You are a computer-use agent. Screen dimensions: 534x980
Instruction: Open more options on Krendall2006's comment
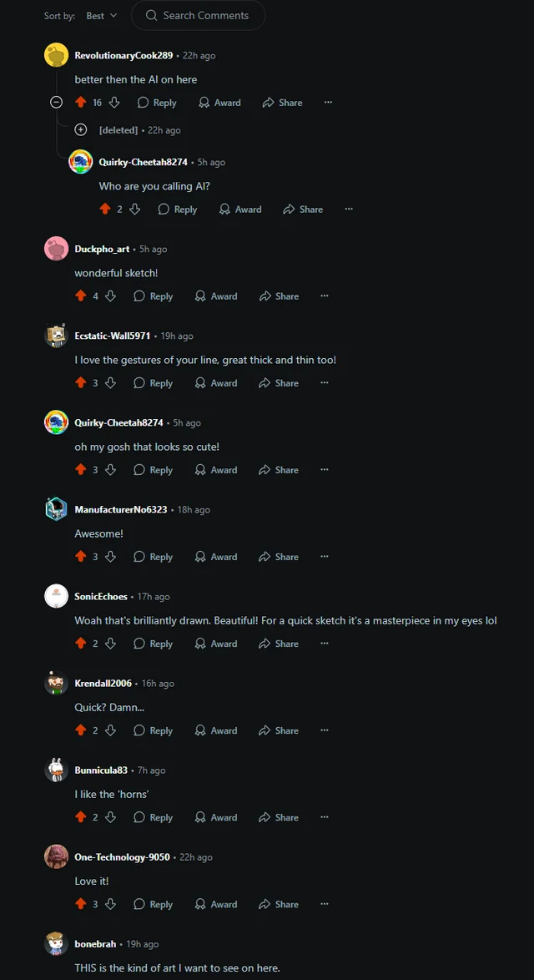324,730
